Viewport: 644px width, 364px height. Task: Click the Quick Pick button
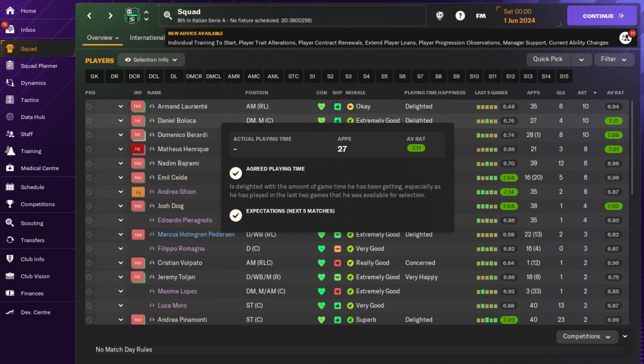point(548,59)
